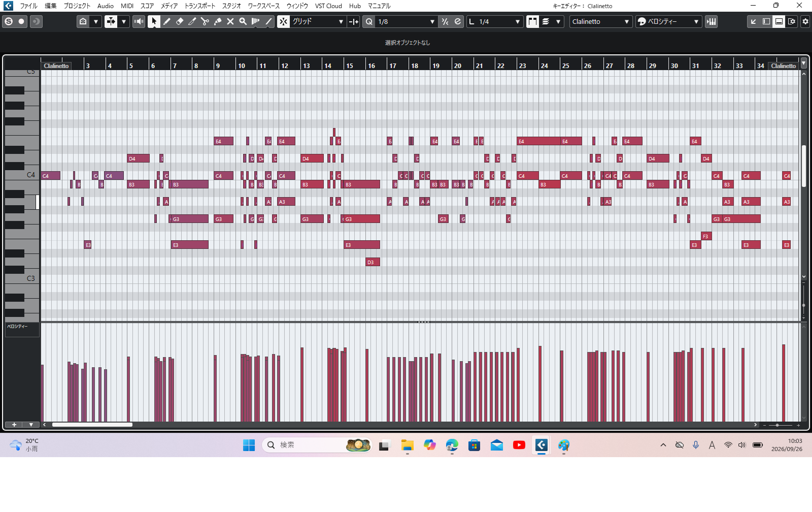Open the Clarinetto part selector dropdown
This screenshot has width=812, height=512.
(x=601, y=21)
